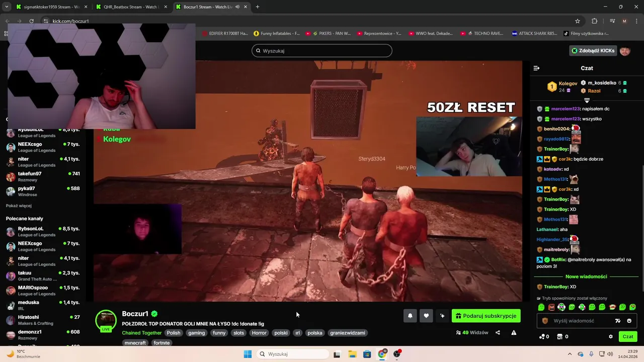Expand the leaderboard arrow under Kolegov

tap(587, 101)
